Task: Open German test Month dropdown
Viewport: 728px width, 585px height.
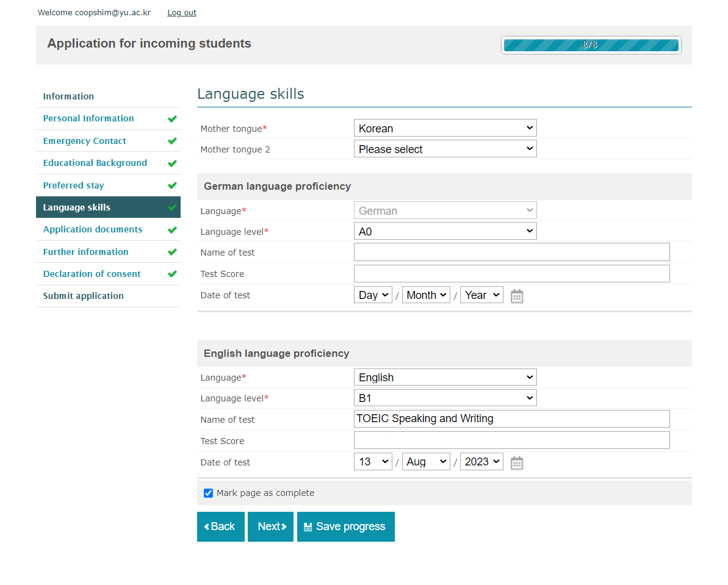Action: point(426,295)
